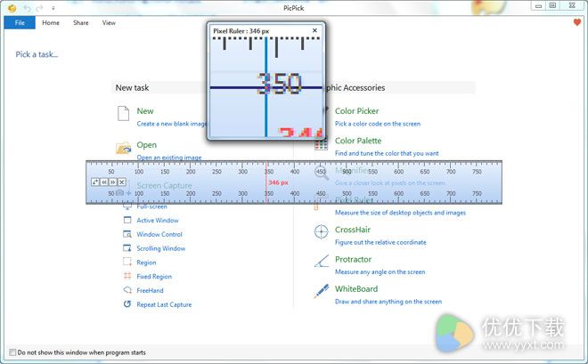Click the PicPick app logo icon
Viewport: 588px width, 364px height.
(x=12, y=8)
